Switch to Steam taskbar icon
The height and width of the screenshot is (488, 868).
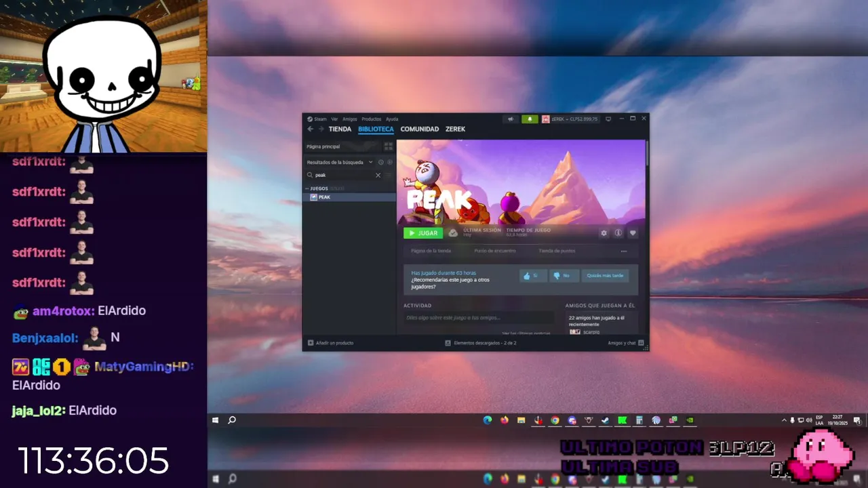click(606, 420)
